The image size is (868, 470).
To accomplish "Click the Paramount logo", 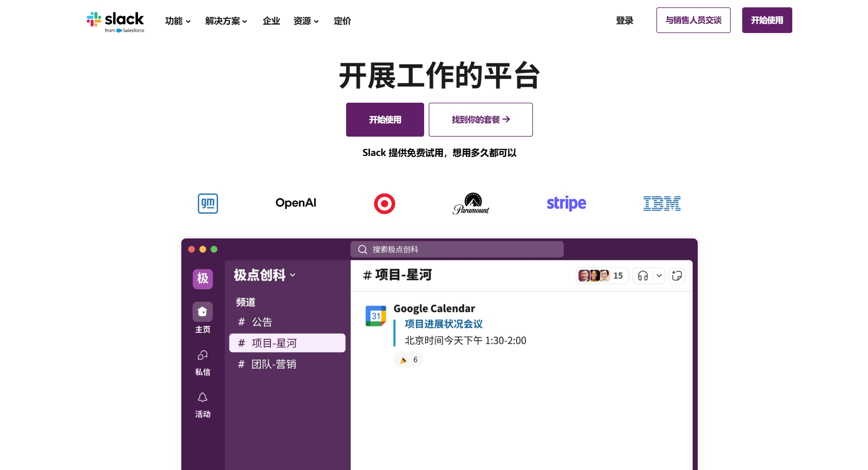I will [471, 204].
